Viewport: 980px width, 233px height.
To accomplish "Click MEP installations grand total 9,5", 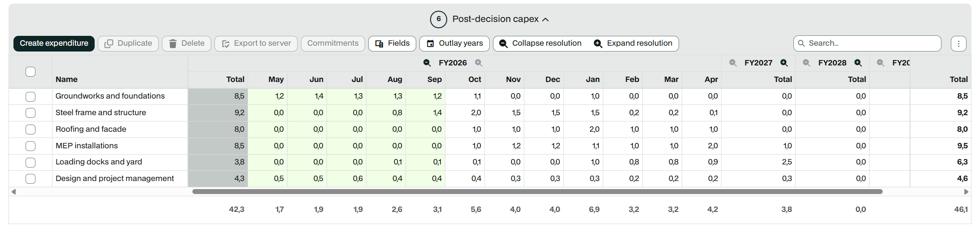I will pyautogui.click(x=963, y=146).
